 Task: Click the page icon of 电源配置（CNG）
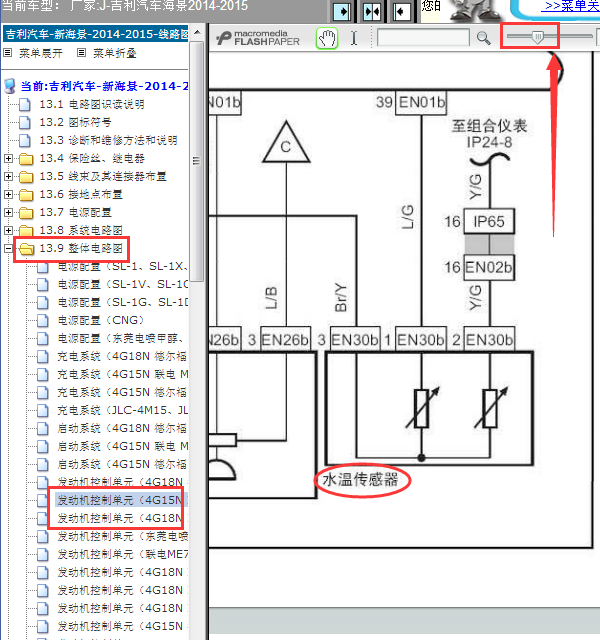(42, 320)
